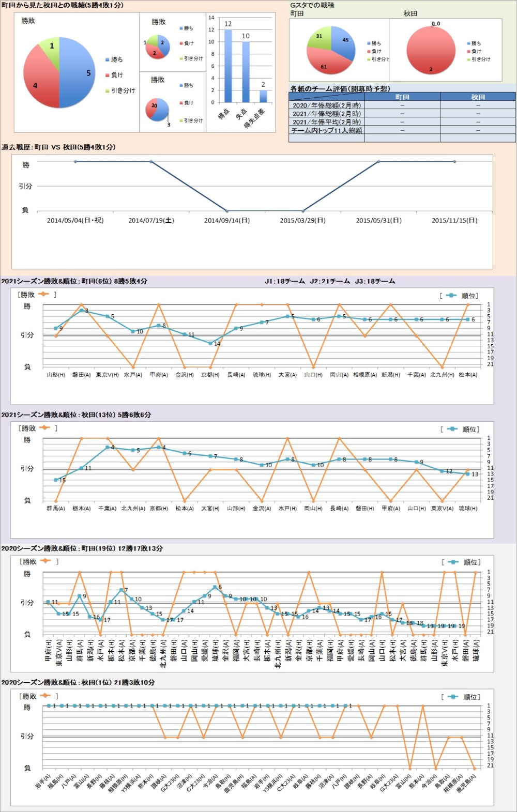Click the 2014/09/14 loss point on the history chart
The image size is (517, 812).
pyautogui.click(x=227, y=211)
